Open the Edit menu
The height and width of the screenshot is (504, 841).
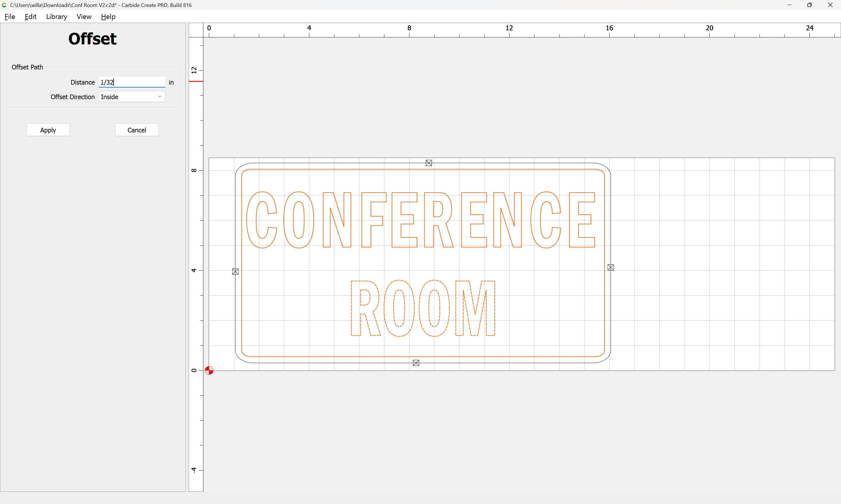(x=30, y=17)
